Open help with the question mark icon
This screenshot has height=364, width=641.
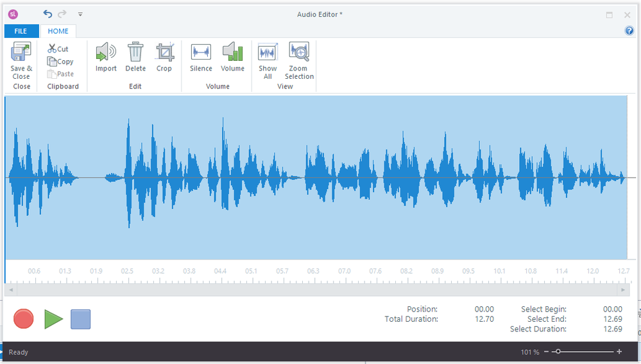coord(629,31)
